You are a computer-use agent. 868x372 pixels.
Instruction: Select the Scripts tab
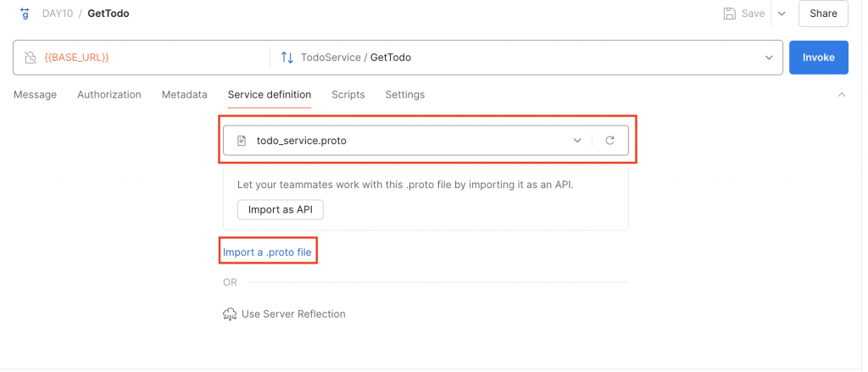(348, 95)
